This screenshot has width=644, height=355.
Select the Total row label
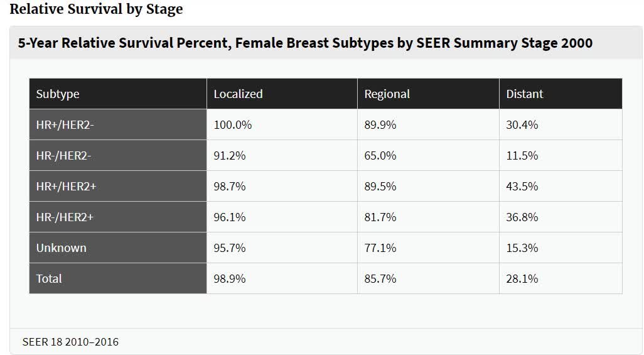(49, 278)
